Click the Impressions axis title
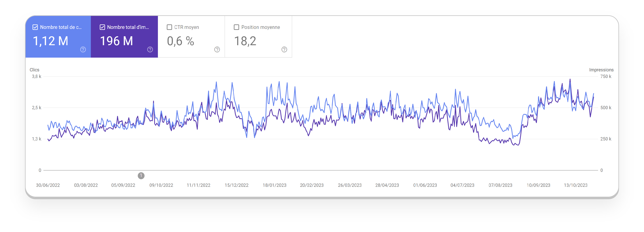Viewport: 644px width, 232px height. (601, 70)
